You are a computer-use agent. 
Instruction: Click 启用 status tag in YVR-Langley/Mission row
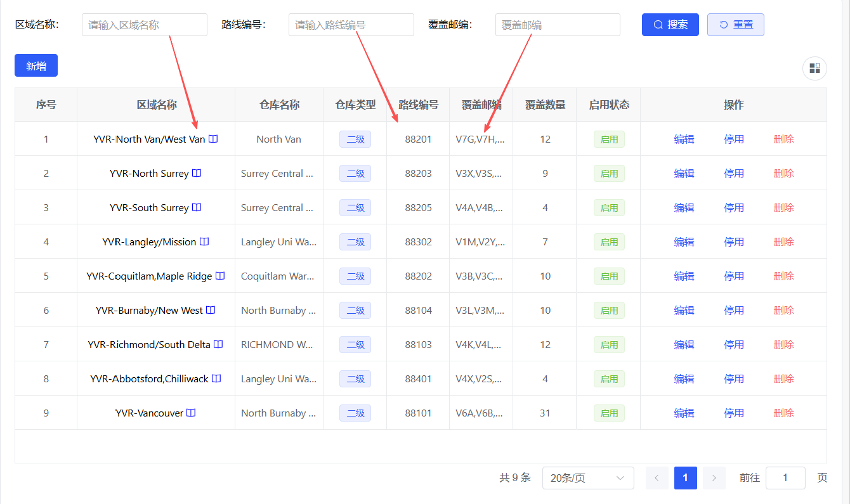click(x=609, y=242)
